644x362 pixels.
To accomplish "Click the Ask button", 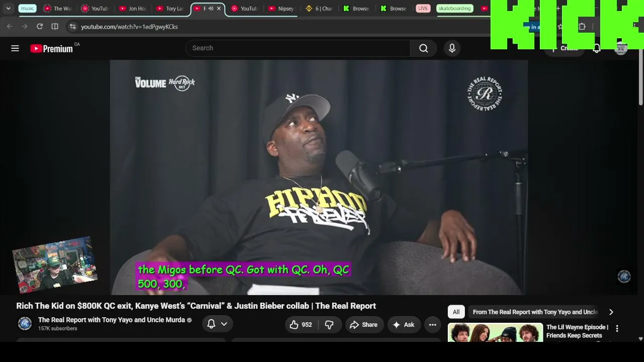I will click(404, 325).
